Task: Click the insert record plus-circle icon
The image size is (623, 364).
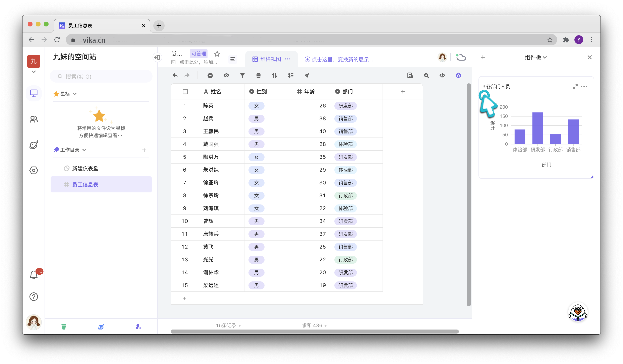Action: [x=210, y=76]
